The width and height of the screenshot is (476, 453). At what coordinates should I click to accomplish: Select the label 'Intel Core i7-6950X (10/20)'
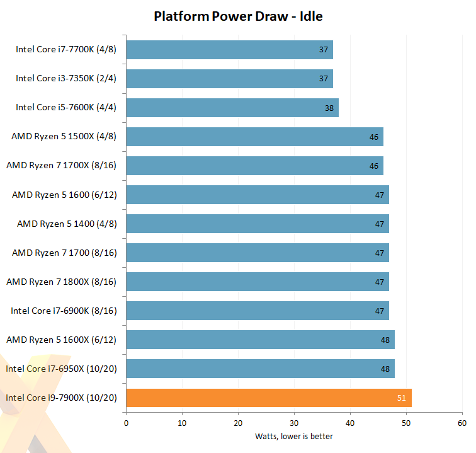[x=61, y=369]
